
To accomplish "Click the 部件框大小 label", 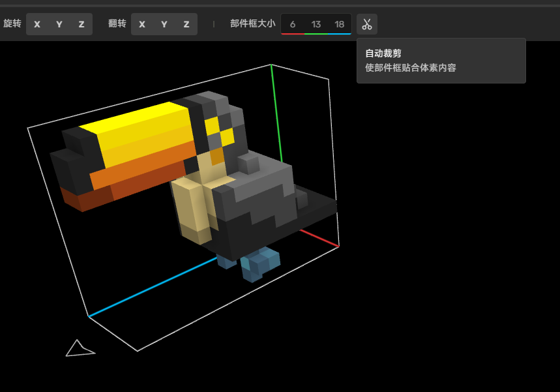I will tap(252, 24).
